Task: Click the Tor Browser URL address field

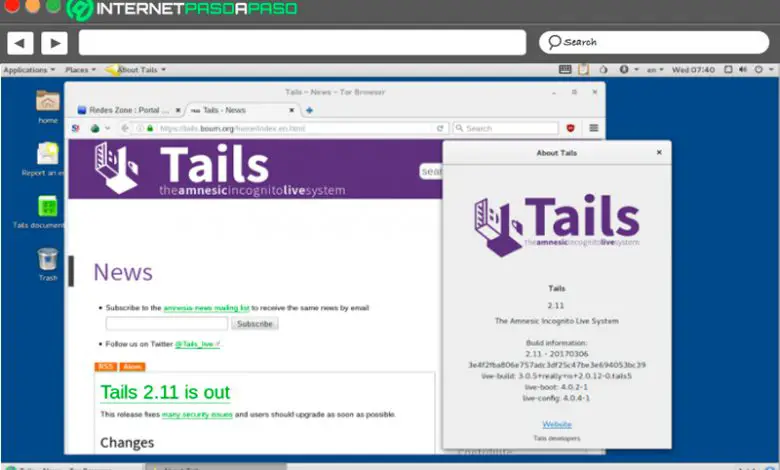Action: click(x=295, y=128)
